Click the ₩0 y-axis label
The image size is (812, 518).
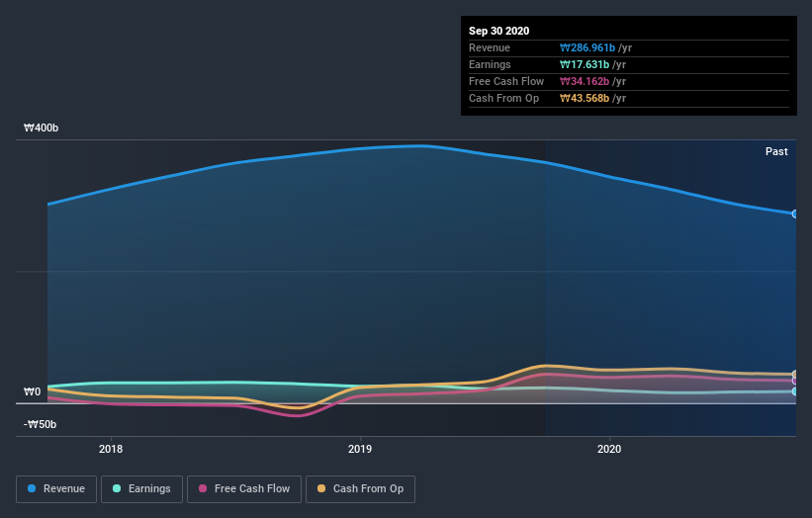32,391
